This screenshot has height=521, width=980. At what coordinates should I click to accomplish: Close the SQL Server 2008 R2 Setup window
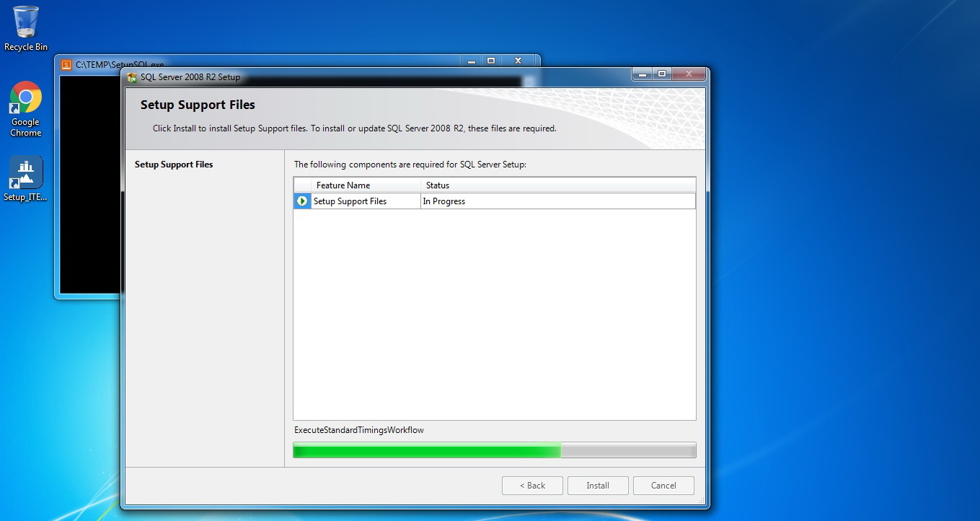click(689, 74)
